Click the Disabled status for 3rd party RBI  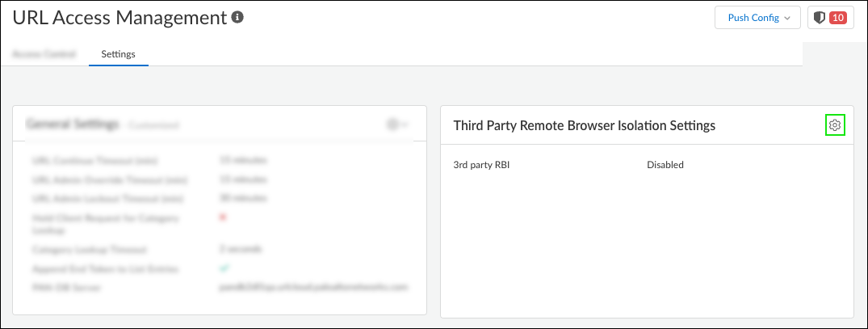coord(665,165)
